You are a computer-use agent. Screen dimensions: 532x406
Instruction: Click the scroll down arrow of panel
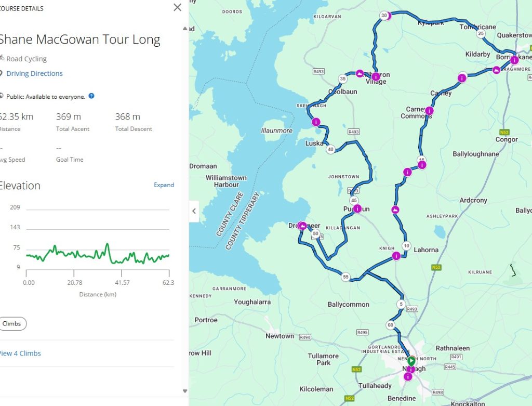click(x=185, y=391)
